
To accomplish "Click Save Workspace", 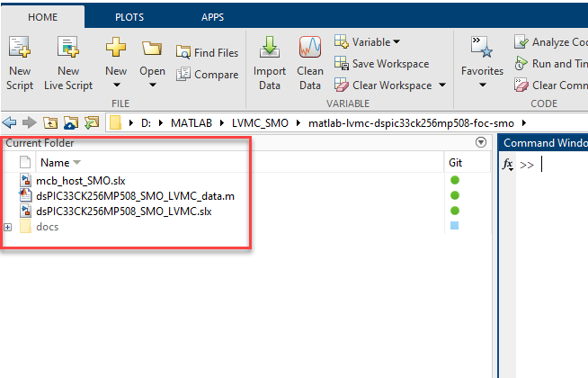I will click(381, 64).
